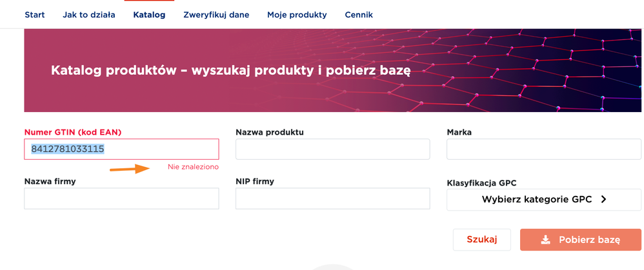
Task: Click into the Nazwa produktu field
Action: pyautogui.click(x=332, y=149)
